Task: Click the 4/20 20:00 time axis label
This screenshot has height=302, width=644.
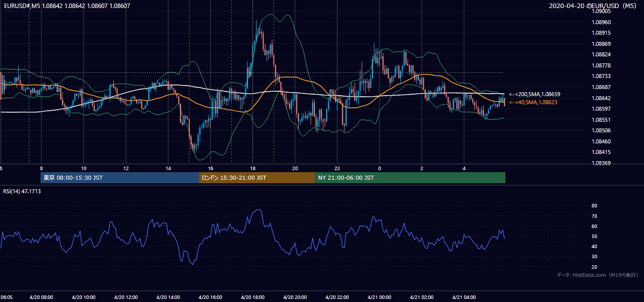Action: click(x=295, y=297)
